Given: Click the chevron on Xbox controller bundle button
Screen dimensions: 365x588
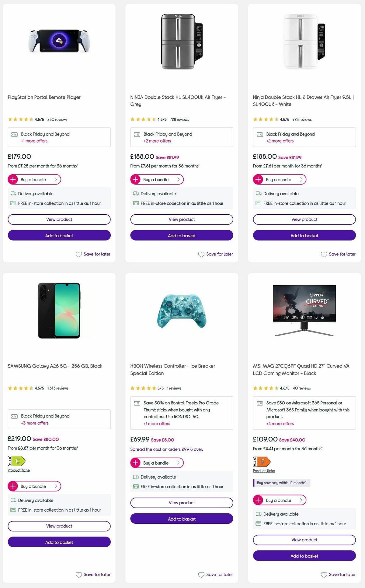Looking at the screenshot, I should [x=178, y=463].
